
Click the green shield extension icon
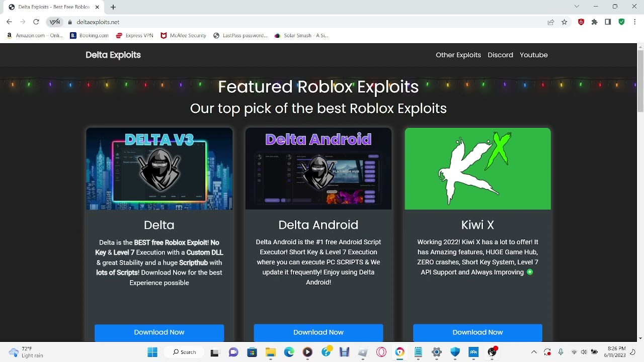click(x=621, y=22)
